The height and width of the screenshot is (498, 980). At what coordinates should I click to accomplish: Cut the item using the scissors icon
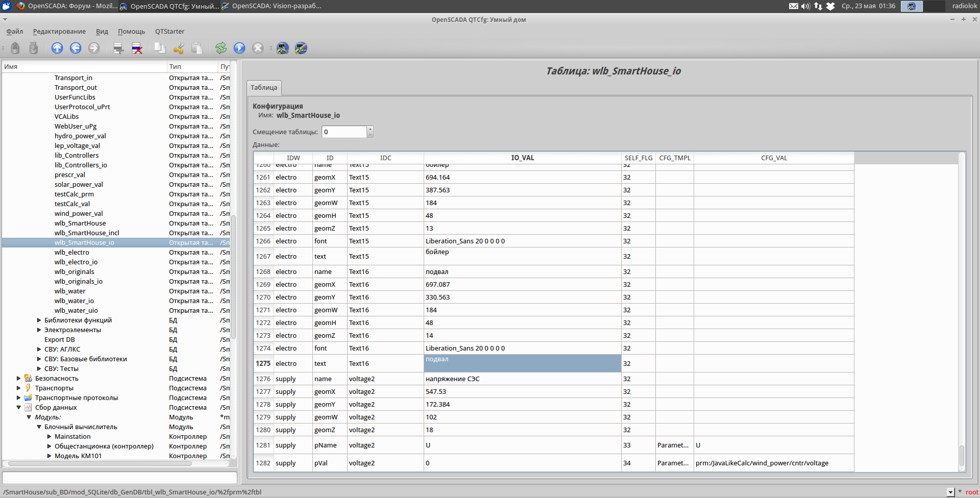179,48
